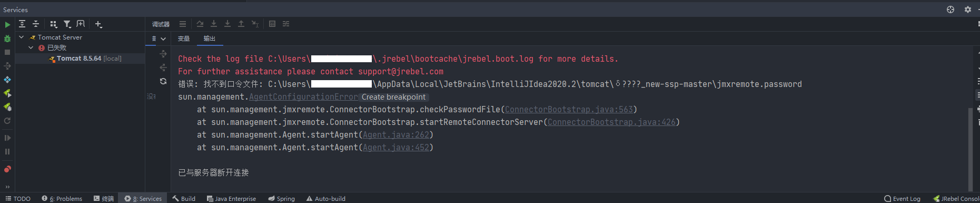Click the Create breakpoint label
Viewport: 980px width, 203px height.
pyautogui.click(x=393, y=97)
